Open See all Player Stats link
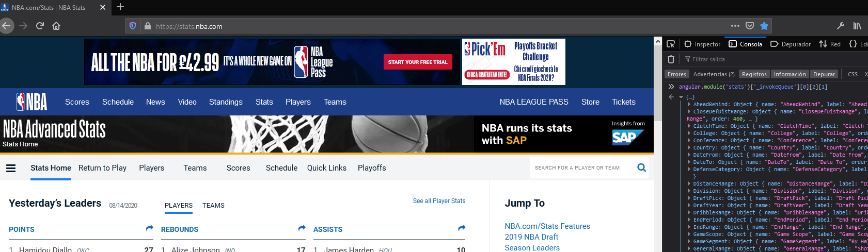The width and height of the screenshot is (868, 252). [x=439, y=201]
